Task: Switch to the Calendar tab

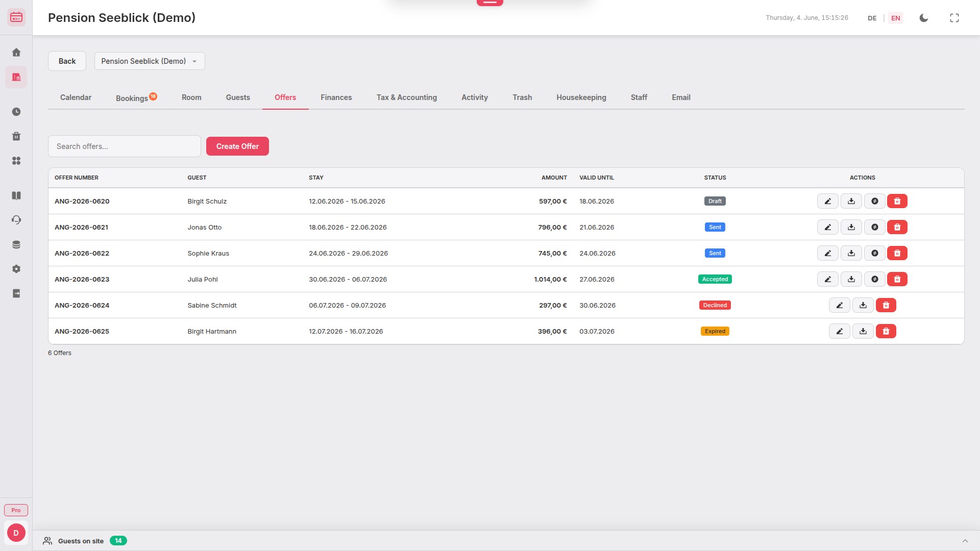Action: (76, 97)
